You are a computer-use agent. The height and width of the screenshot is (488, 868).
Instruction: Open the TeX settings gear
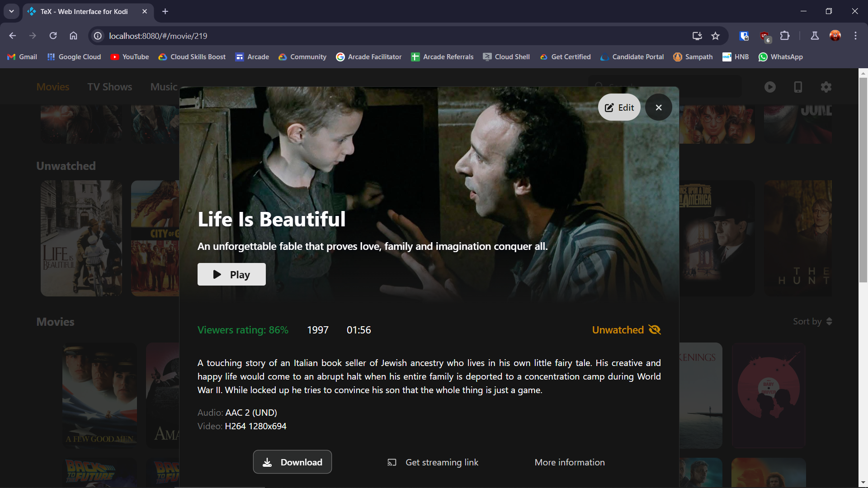click(x=826, y=87)
